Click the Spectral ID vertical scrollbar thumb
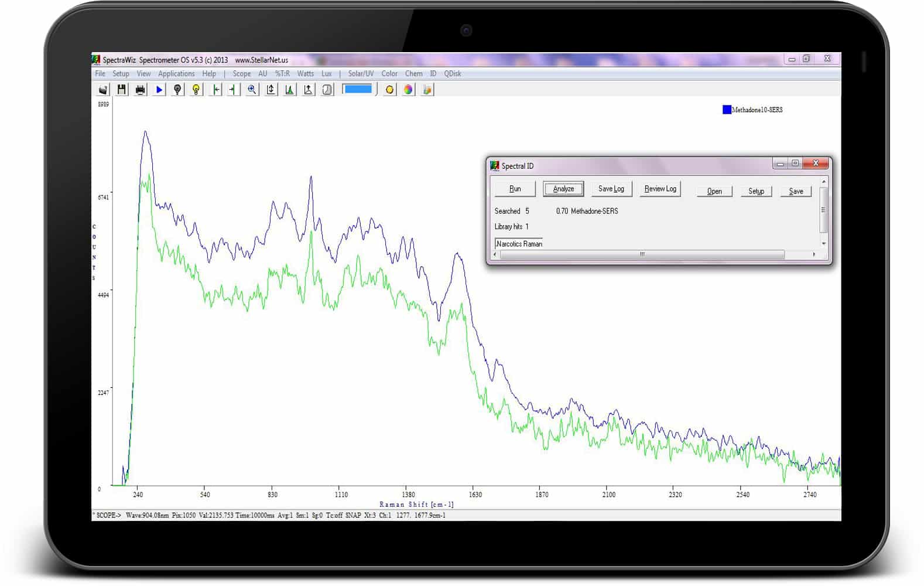This screenshot has width=924, height=586. 823,210
